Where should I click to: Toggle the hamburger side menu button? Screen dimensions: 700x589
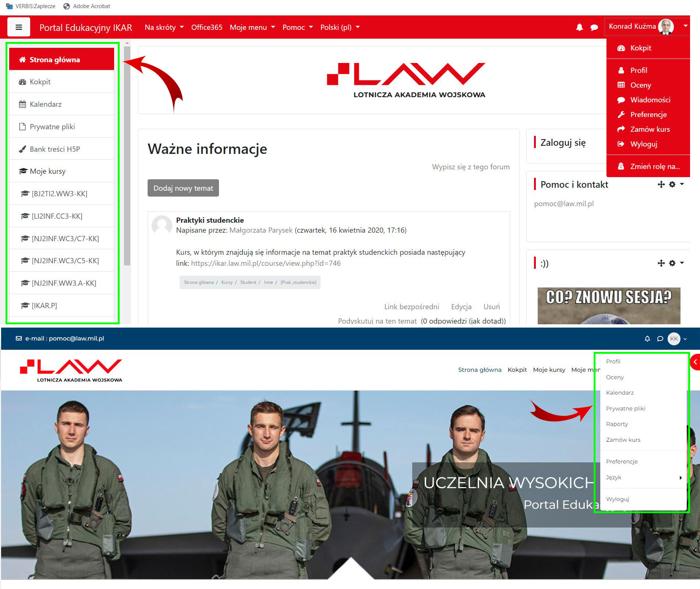pos(19,27)
